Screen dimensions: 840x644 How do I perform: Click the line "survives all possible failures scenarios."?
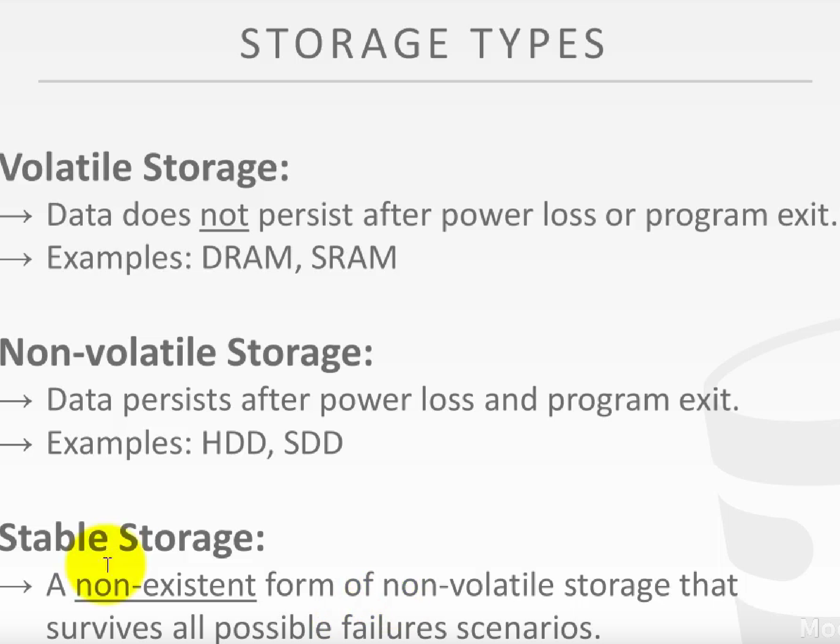pyautogui.click(x=323, y=628)
